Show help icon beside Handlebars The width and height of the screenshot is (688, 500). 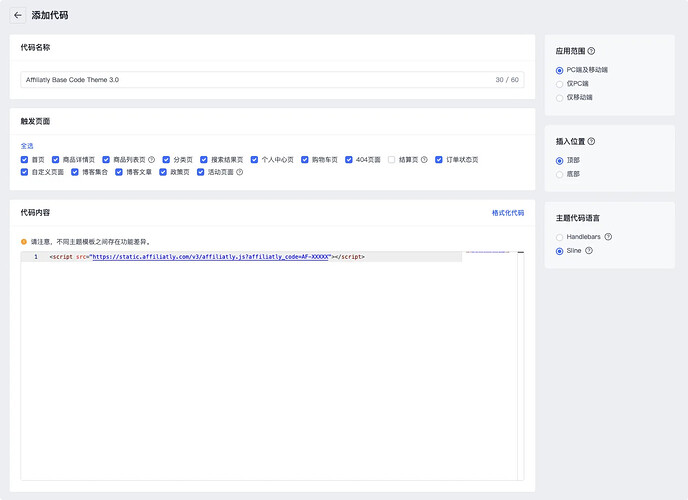pos(608,237)
